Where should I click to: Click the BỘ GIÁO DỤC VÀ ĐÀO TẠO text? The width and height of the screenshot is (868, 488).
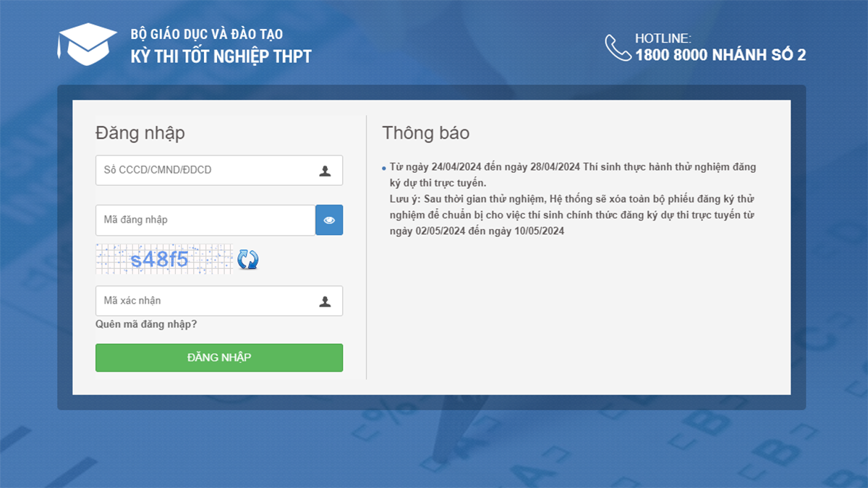[207, 34]
